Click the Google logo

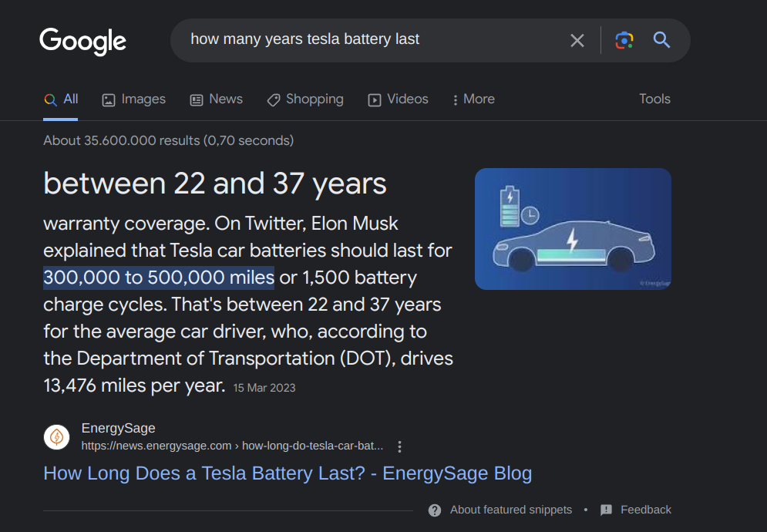click(x=82, y=41)
